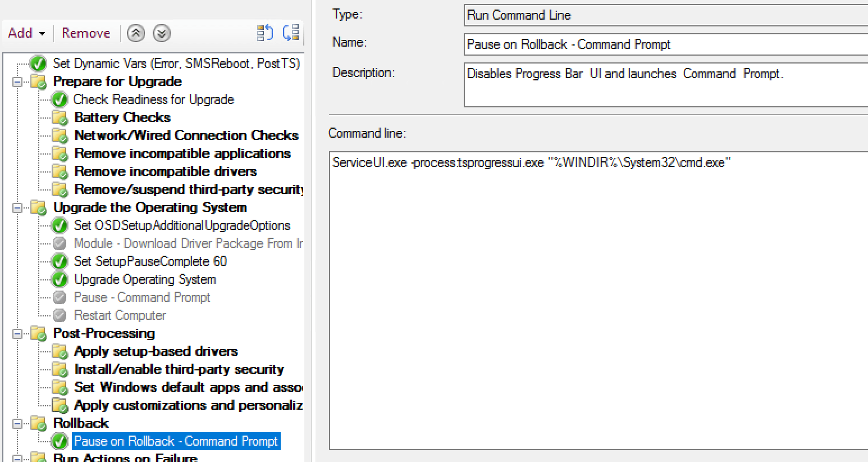The image size is (868, 462).
Task: Move the selected step down using the down-chevron icon
Action: point(161,34)
